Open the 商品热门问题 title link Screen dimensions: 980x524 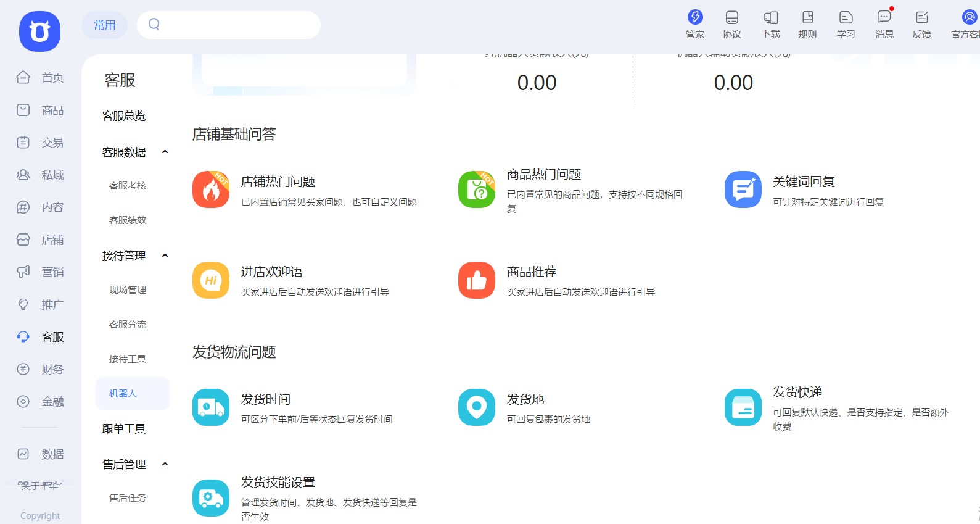pos(544,175)
